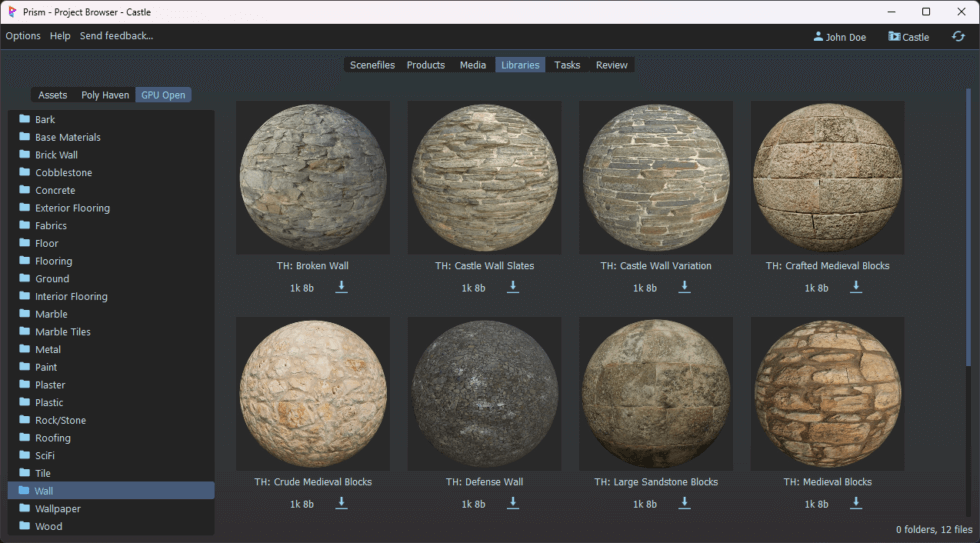The width and height of the screenshot is (980, 543).
Task: Click Send feedback in the menu bar
Action: pyautogui.click(x=116, y=36)
